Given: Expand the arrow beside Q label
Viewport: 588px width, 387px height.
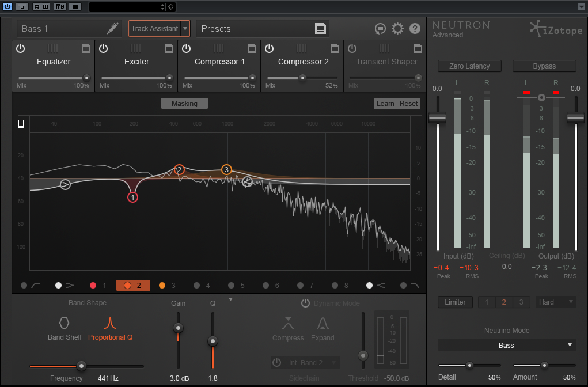Looking at the screenshot, I should click(x=230, y=299).
